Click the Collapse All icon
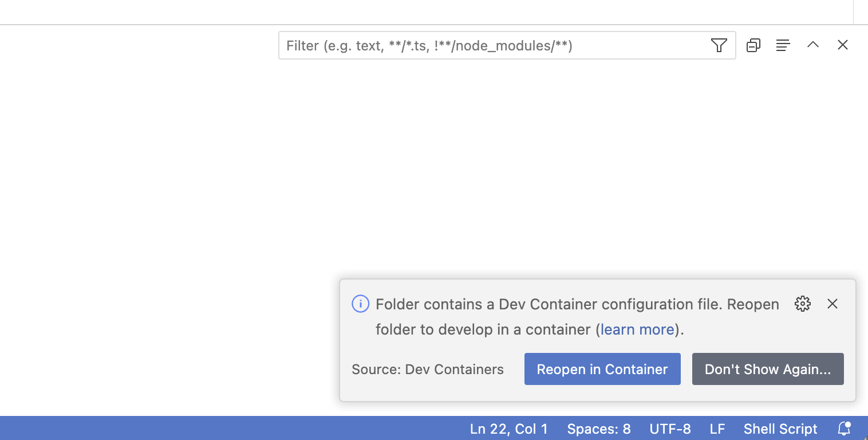868x440 pixels. pos(753,45)
